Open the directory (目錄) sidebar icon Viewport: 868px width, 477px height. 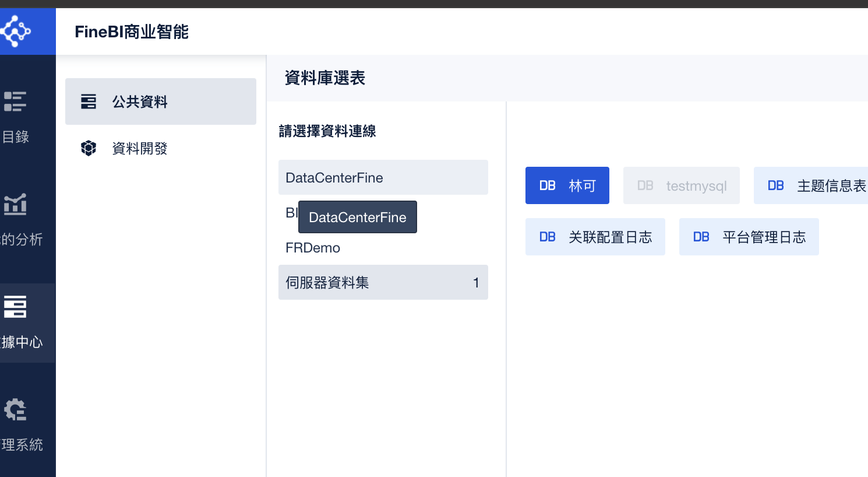15,101
